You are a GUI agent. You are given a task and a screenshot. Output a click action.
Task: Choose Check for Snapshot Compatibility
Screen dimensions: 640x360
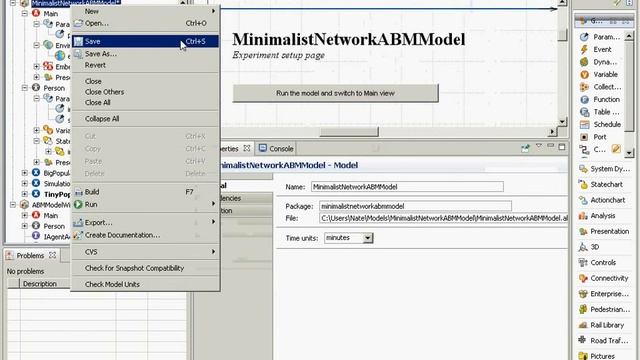(145, 268)
